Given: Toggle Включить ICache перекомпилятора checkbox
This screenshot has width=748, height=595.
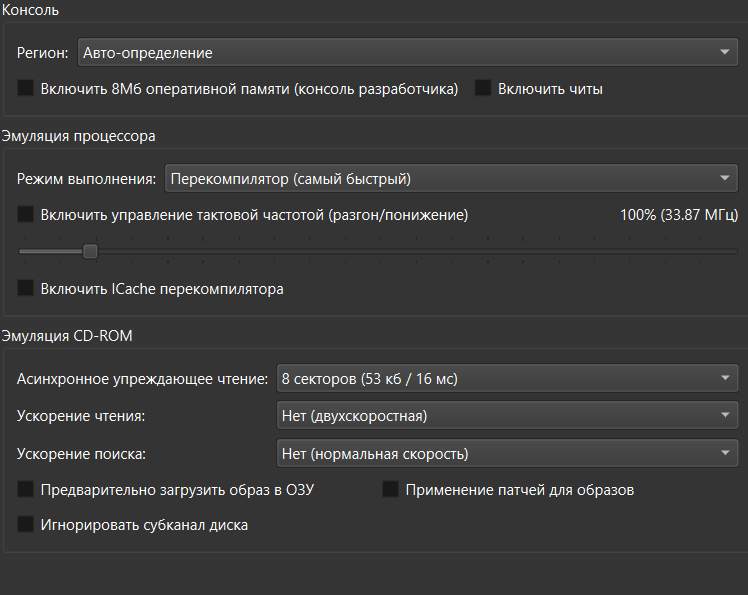Looking at the screenshot, I should (26, 289).
